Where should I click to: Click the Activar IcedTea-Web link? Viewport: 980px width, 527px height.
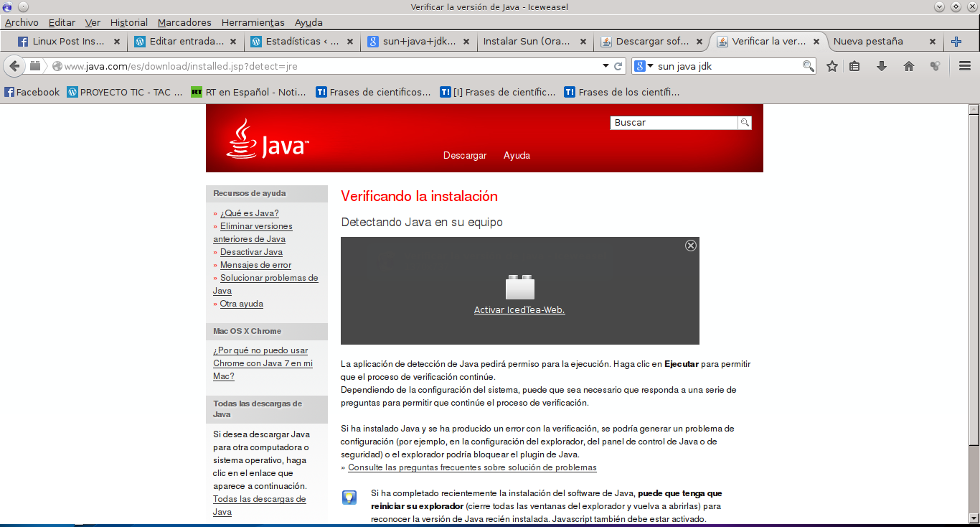tap(519, 310)
